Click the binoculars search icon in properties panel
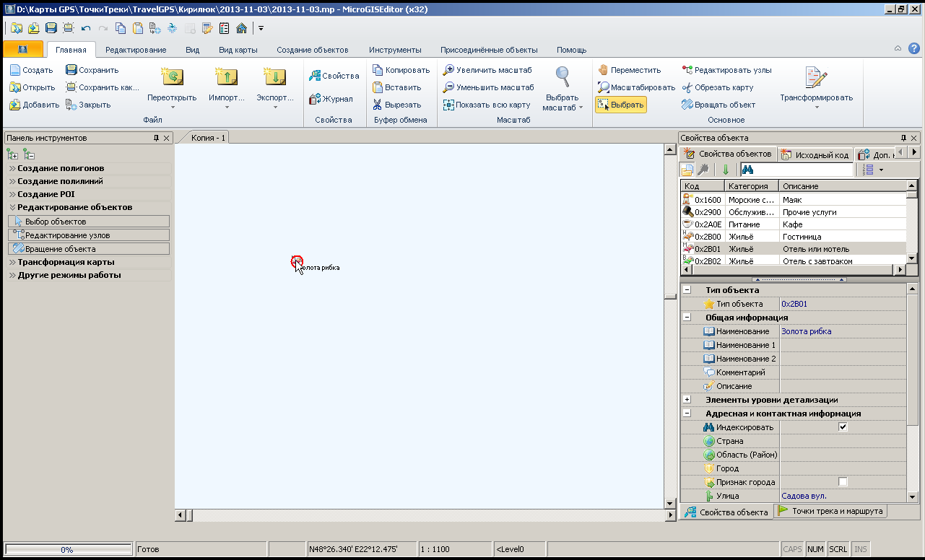The height and width of the screenshot is (560, 925). (748, 170)
